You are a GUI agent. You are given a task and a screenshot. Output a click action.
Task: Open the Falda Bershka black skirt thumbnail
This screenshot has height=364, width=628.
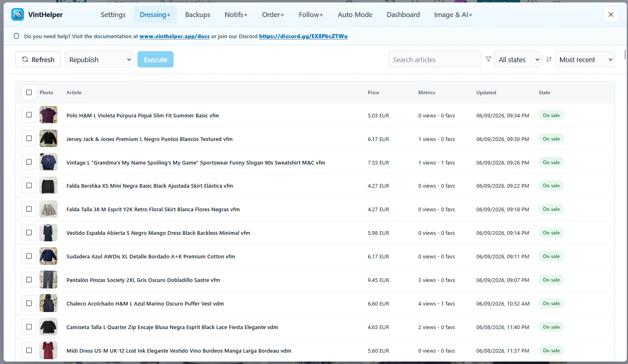tap(48, 186)
